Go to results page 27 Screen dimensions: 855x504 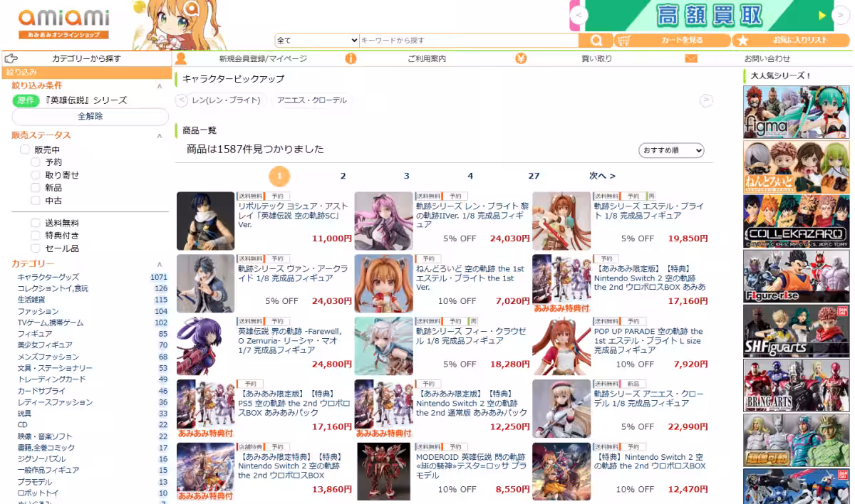pos(534,176)
